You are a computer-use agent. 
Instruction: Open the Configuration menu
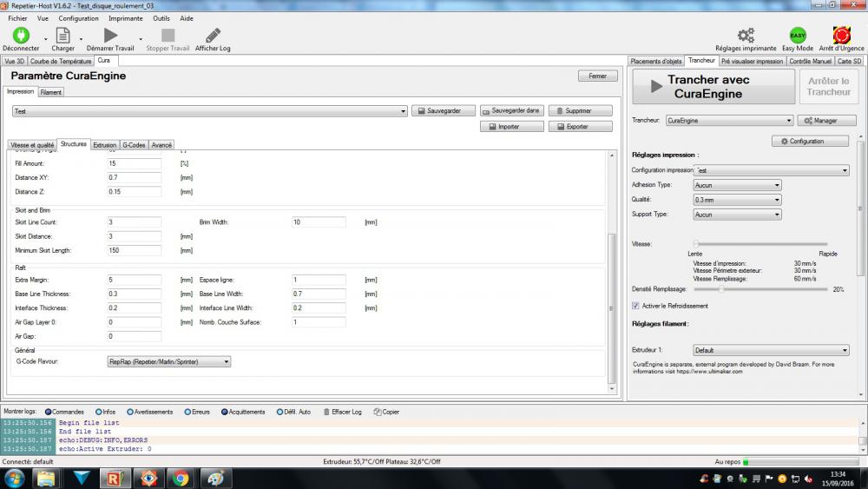click(x=79, y=18)
